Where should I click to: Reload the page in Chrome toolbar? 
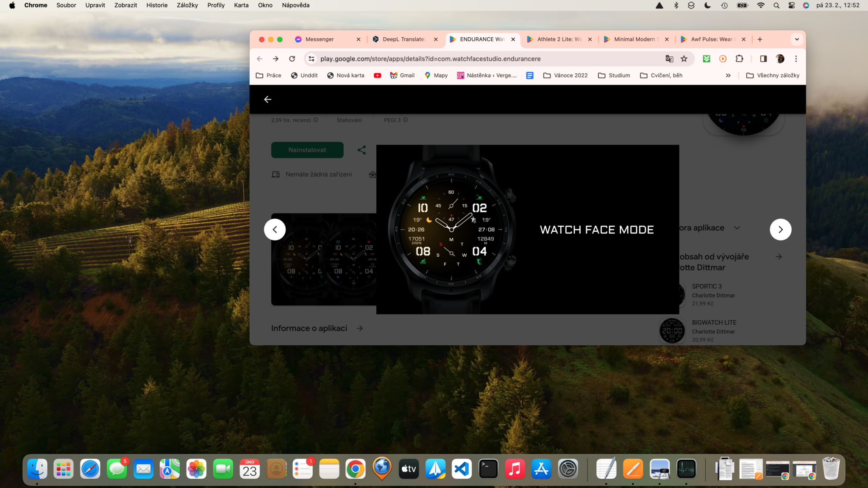coord(292,59)
